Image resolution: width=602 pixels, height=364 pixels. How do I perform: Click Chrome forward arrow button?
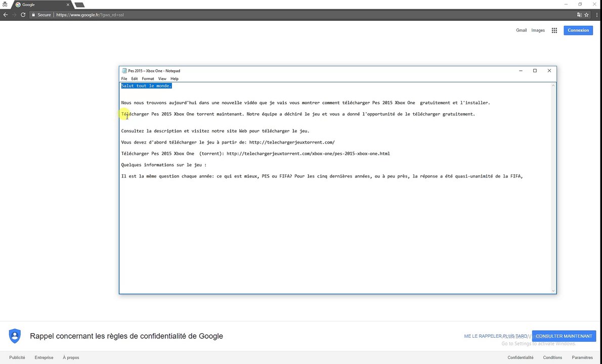point(14,15)
